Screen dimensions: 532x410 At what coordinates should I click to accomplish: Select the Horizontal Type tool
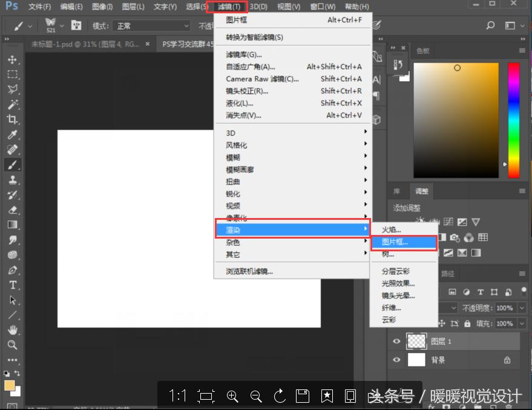click(12, 285)
